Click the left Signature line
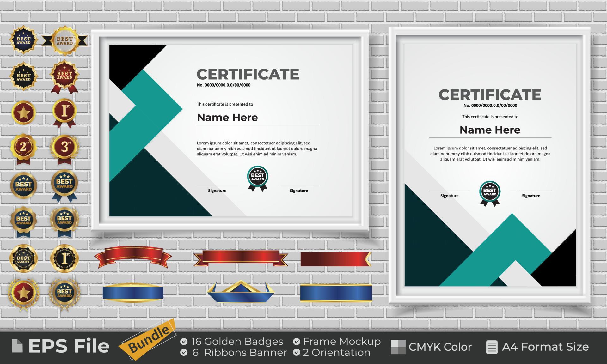The width and height of the screenshot is (607, 364). [x=217, y=186]
